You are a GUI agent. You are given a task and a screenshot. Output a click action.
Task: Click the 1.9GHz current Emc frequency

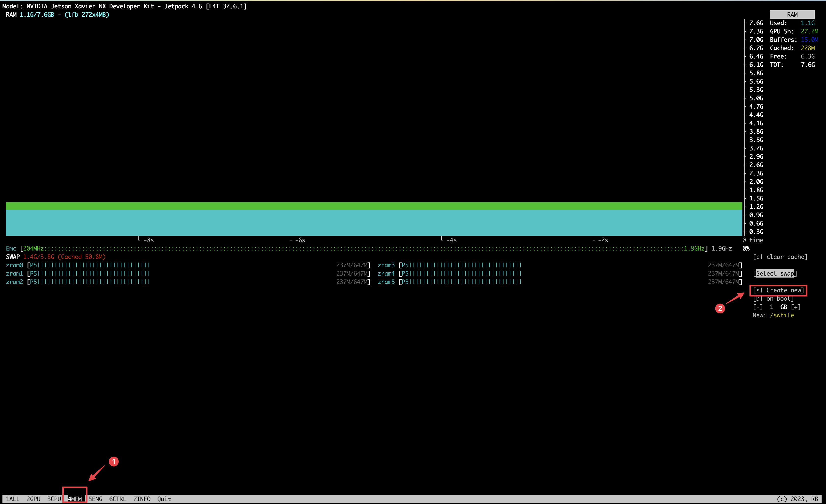coord(722,249)
